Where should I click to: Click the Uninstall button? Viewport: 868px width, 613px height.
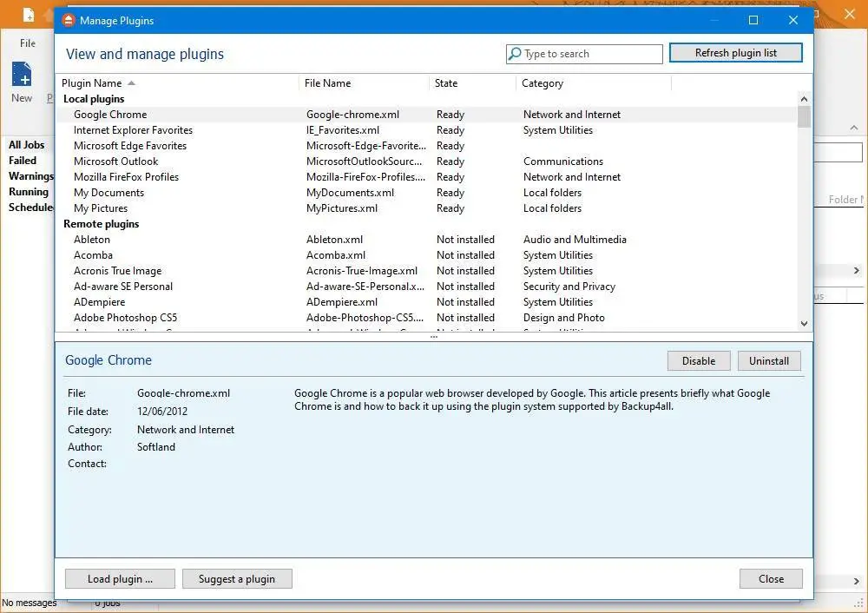[x=769, y=361]
